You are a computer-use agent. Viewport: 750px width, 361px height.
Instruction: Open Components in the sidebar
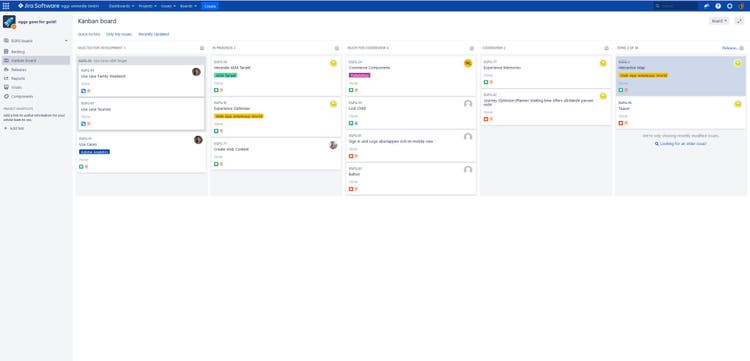(22, 97)
